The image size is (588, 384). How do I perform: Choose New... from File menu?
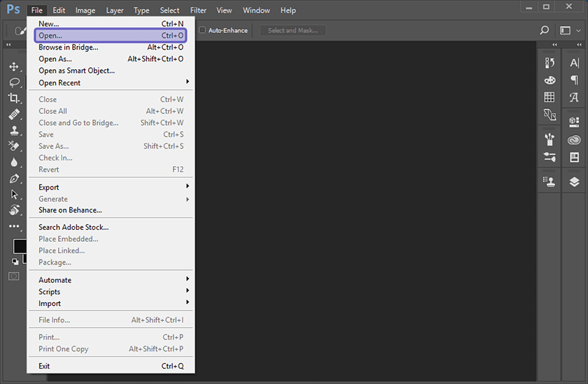coord(111,24)
